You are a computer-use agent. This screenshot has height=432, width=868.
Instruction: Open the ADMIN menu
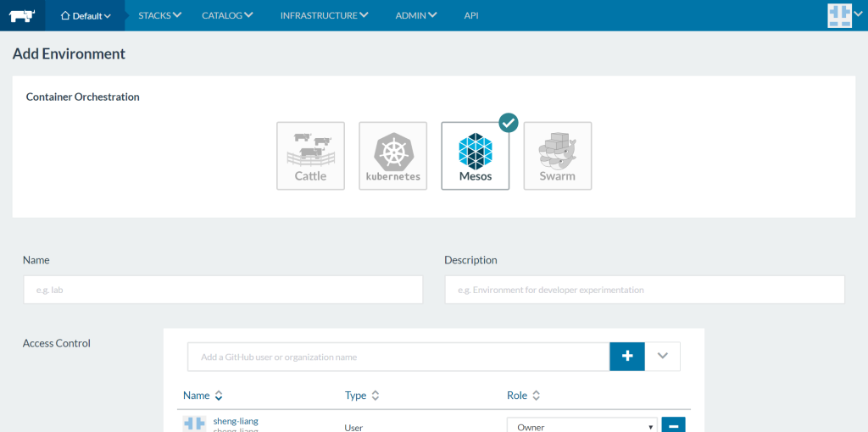(416, 15)
